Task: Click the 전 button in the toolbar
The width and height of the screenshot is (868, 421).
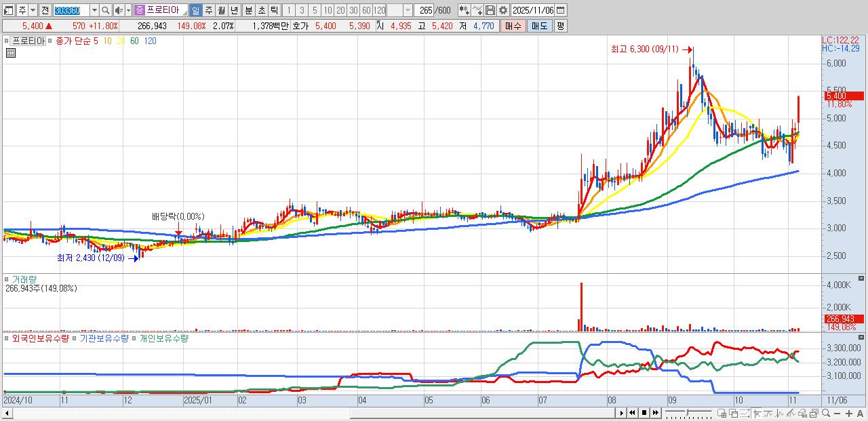Action: click(45, 10)
